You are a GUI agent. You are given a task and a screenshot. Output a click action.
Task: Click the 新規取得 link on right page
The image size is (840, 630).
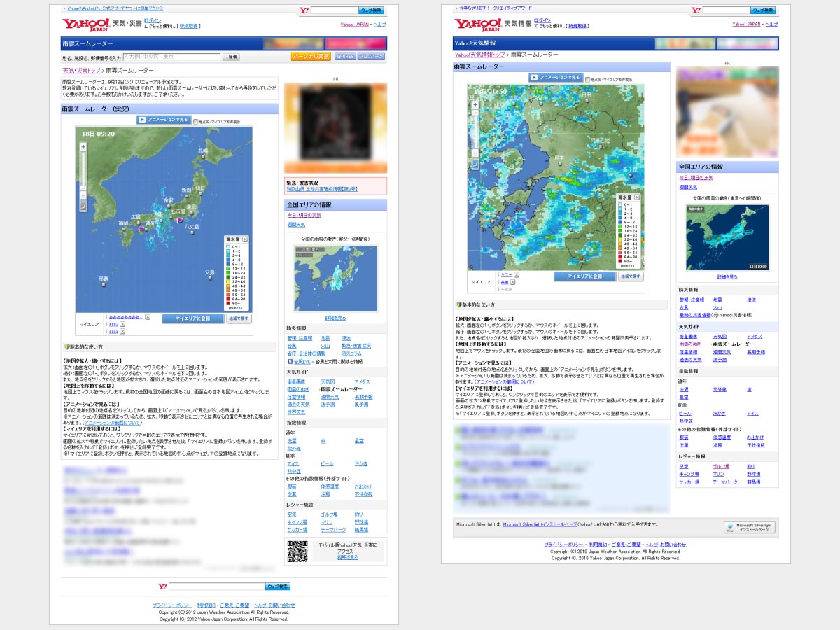tap(577, 26)
